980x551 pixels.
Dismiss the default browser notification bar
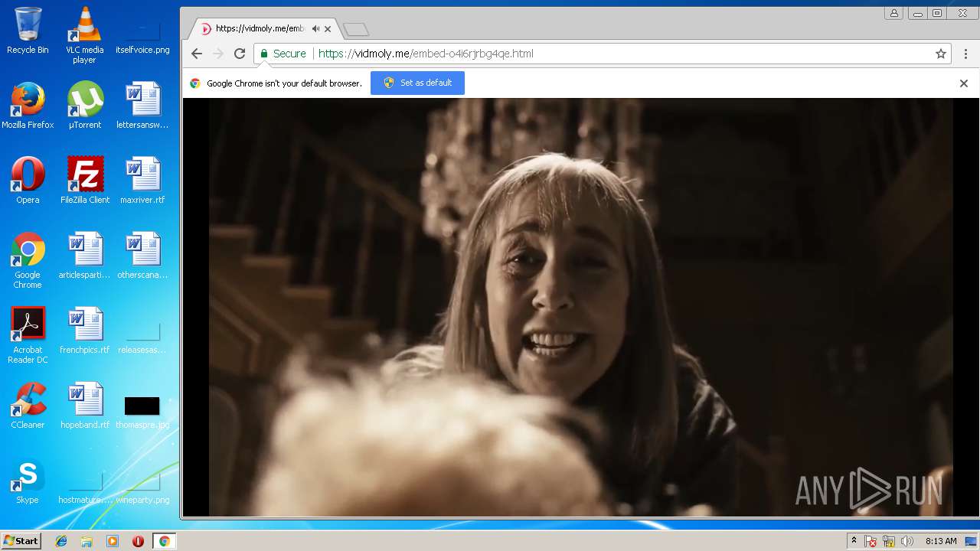[x=964, y=83]
